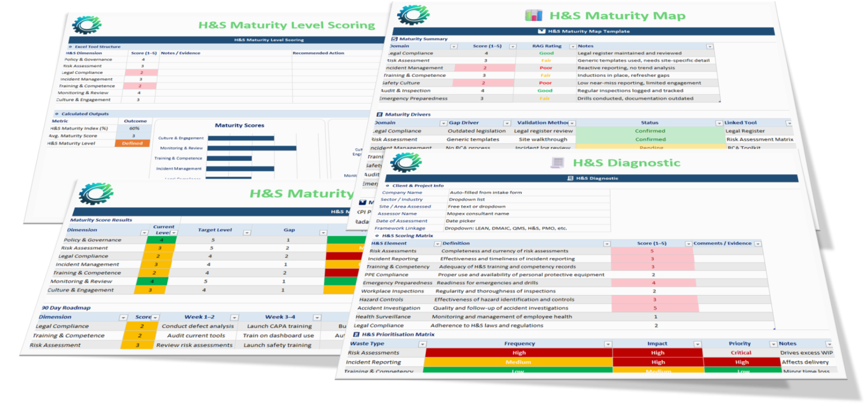Click the gear logo on H&S Maturity Map sheet

413,14
